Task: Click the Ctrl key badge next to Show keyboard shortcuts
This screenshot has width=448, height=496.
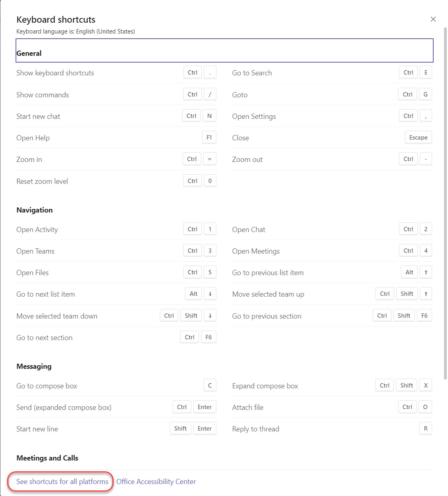Action: 192,72
